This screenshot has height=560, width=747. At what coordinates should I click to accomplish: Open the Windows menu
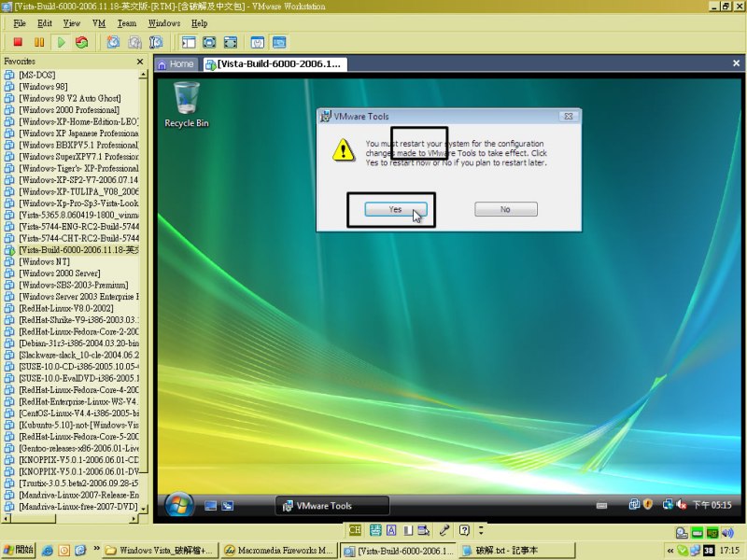click(x=164, y=23)
